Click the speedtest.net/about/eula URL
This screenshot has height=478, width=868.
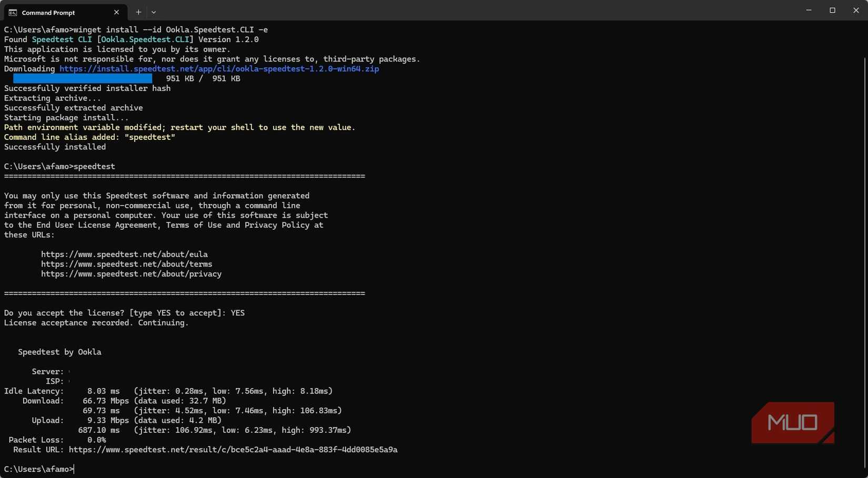[x=124, y=255]
